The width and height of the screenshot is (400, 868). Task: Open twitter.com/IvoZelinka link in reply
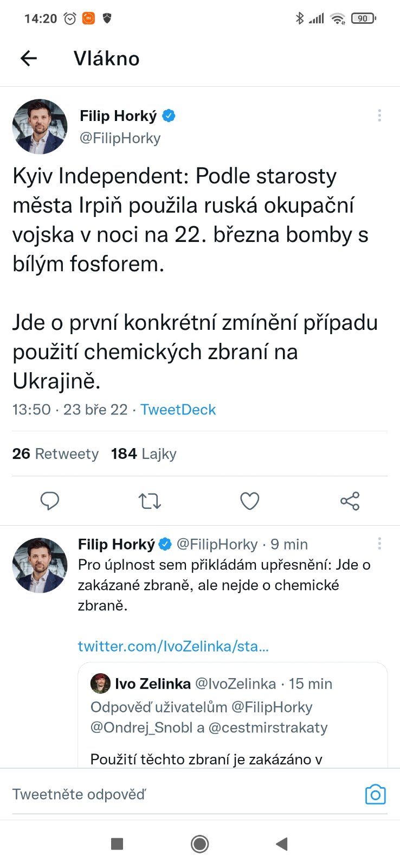point(173,646)
